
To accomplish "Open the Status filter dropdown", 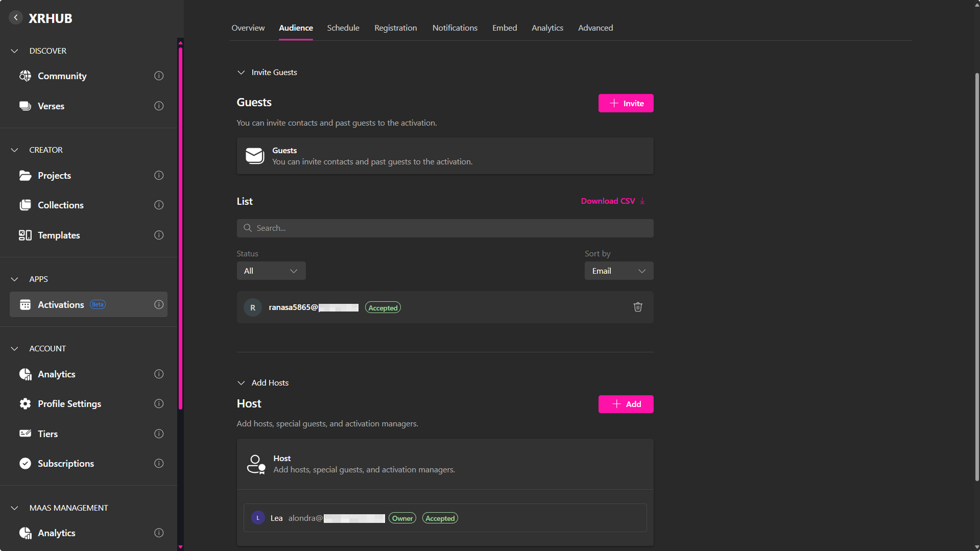I will click(271, 271).
